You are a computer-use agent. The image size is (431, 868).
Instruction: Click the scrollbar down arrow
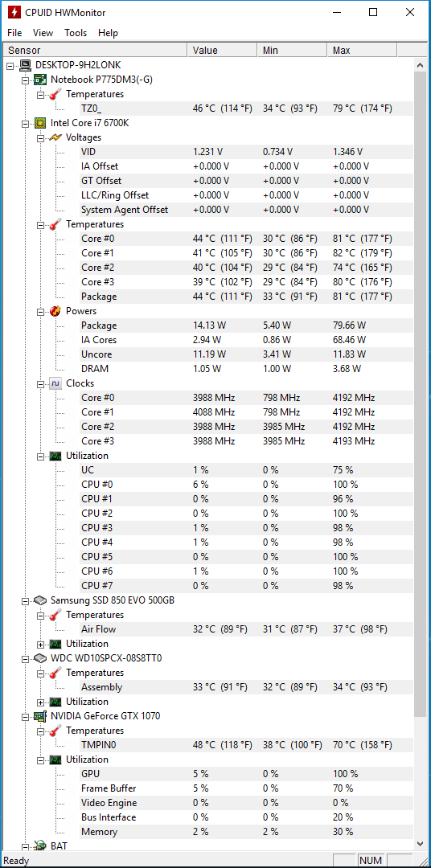click(421, 843)
